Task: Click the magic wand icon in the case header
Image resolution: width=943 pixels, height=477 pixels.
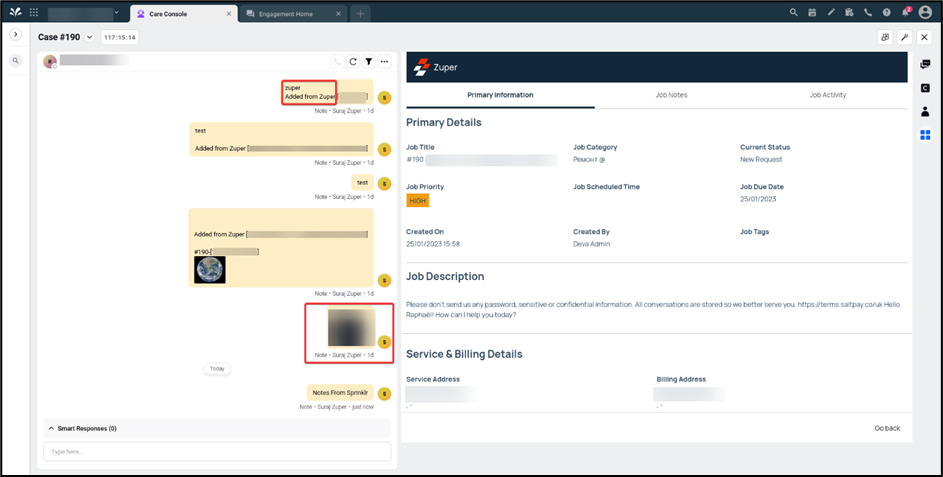Action: click(905, 37)
